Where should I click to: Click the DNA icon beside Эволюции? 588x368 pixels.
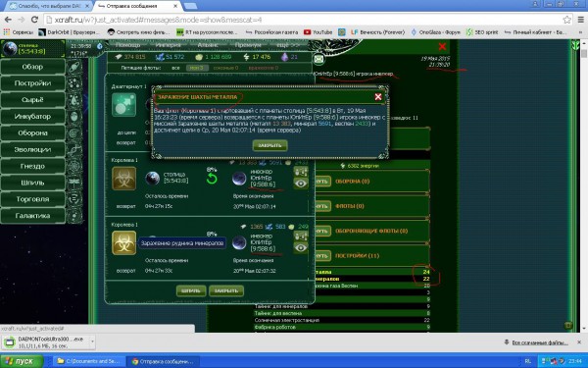[x=74, y=149]
